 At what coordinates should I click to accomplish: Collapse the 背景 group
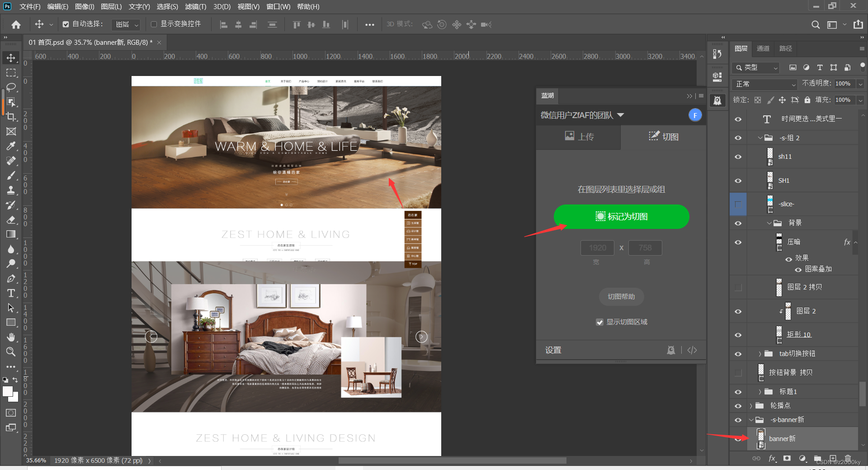click(x=769, y=223)
